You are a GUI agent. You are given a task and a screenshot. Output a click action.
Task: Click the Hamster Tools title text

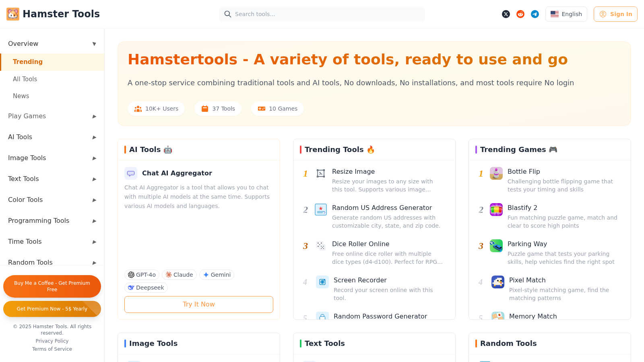(61, 14)
